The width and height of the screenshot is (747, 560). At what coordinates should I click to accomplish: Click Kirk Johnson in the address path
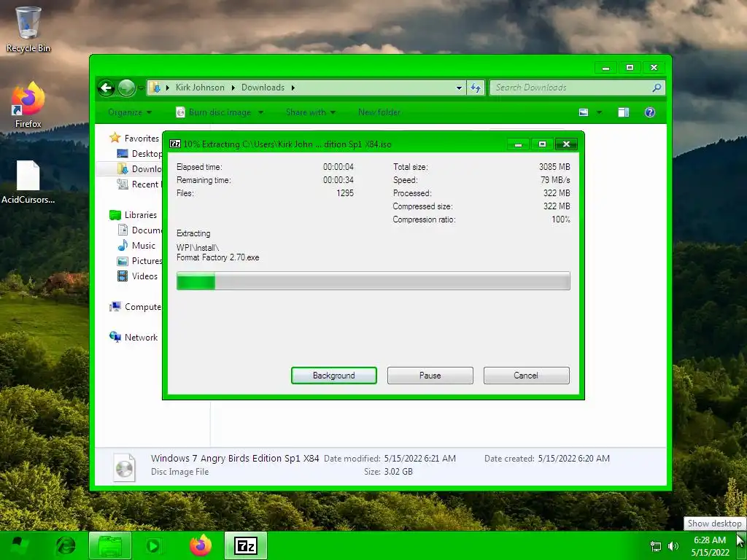(x=200, y=87)
